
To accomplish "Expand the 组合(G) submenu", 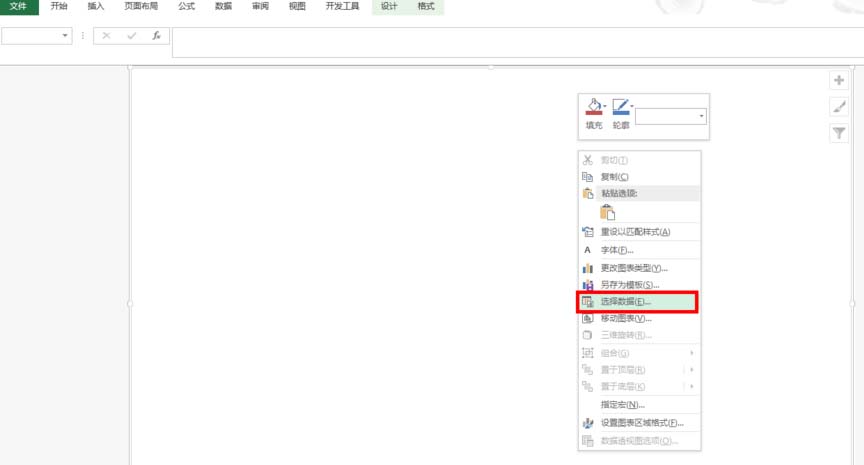I will pyautogui.click(x=639, y=353).
